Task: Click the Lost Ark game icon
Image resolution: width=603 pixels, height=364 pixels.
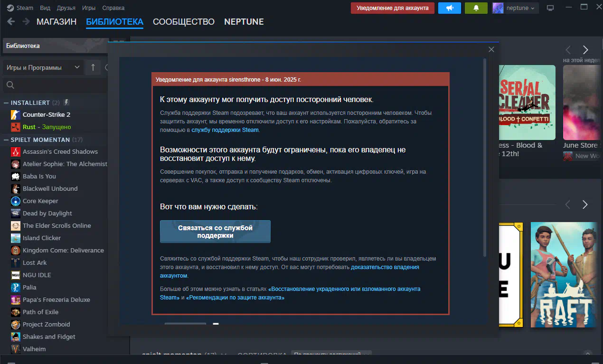Action: click(16, 263)
